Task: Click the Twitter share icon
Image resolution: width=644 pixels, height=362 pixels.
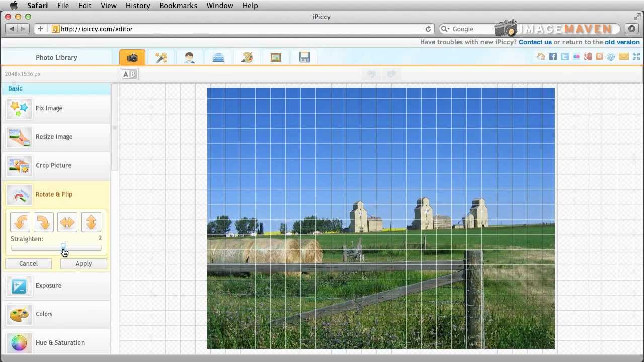Action: tap(565, 57)
